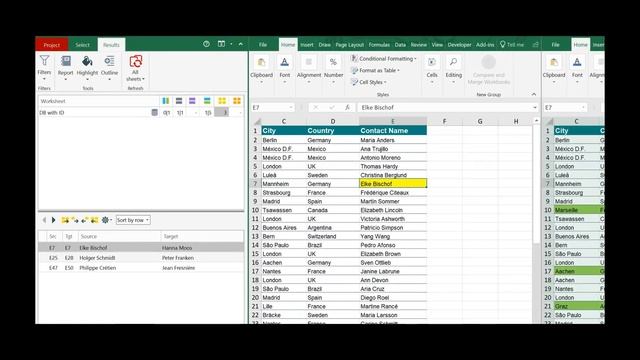Click the yellow highlighted cell Elke Bischof
This screenshot has width=640, height=360.
tap(393, 184)
